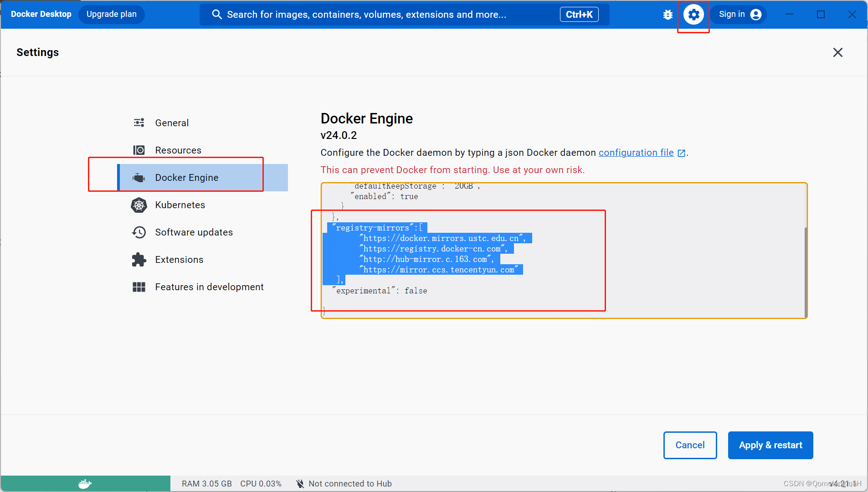Screen dimensions: 868x492
Task: Click the Sign in button
Action: click(739, 15)
